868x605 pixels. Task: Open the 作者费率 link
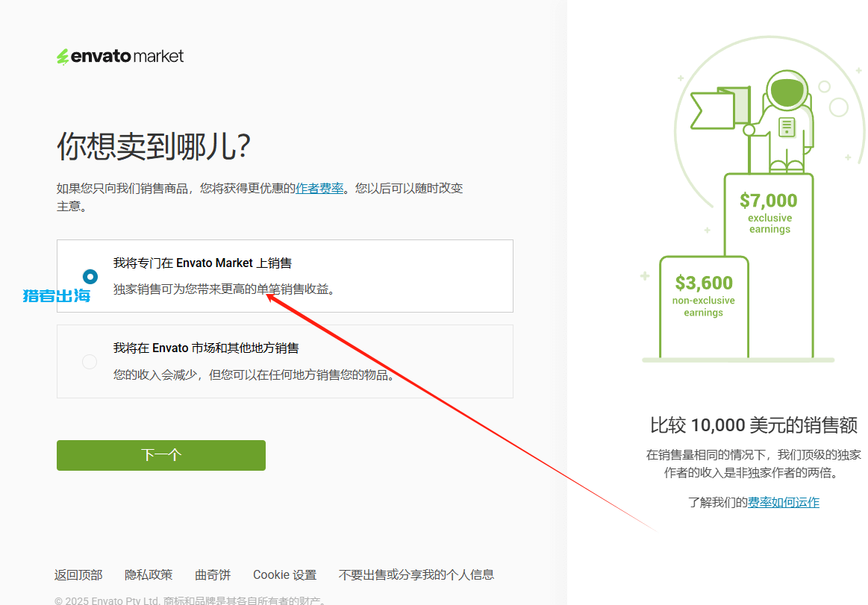(319, 188)
